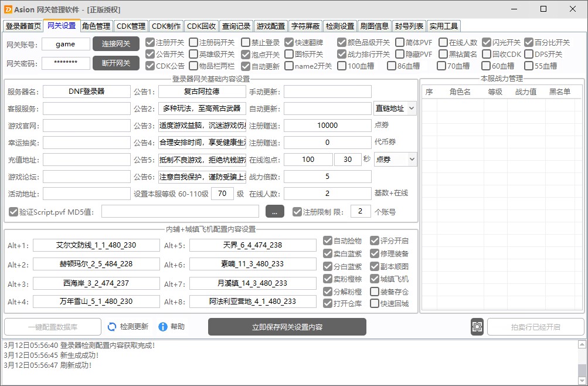588x386 pixels.
Task: Click the blue 帮助 info icon
Action: [163, 327]
